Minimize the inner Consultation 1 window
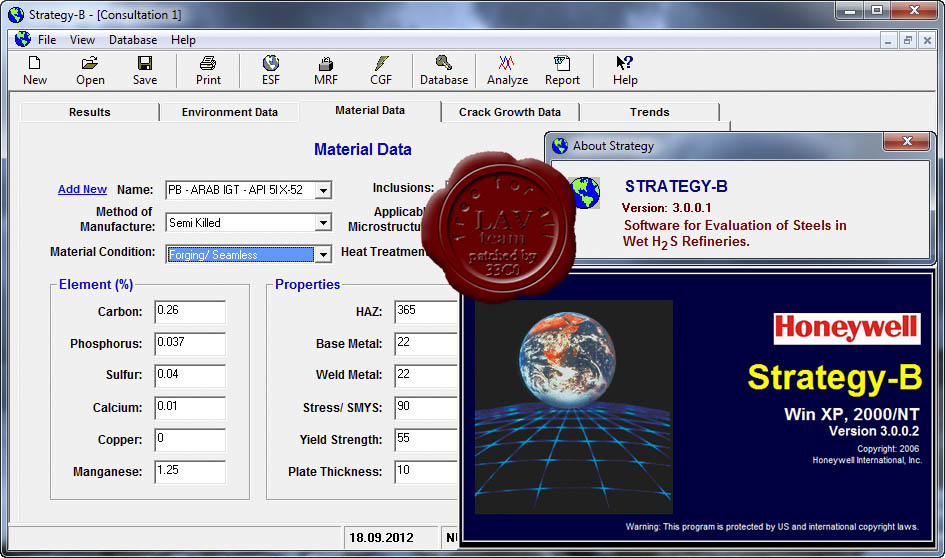Screen dimensions: 945x558 (887, 40)
